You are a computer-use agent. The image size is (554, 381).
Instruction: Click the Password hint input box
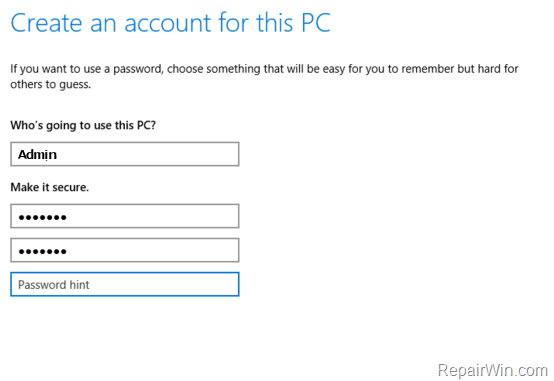pos(125,284)
